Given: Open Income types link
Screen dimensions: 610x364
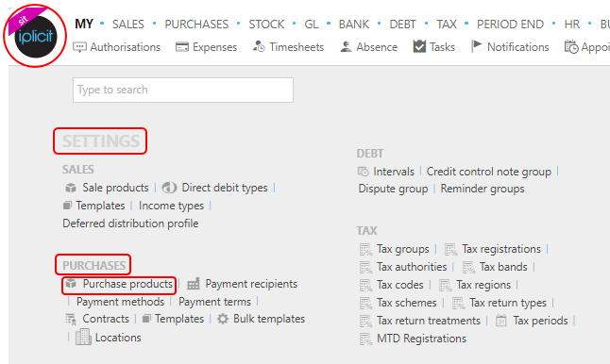Looking at the screenshot, I should [x=171, y=206].
